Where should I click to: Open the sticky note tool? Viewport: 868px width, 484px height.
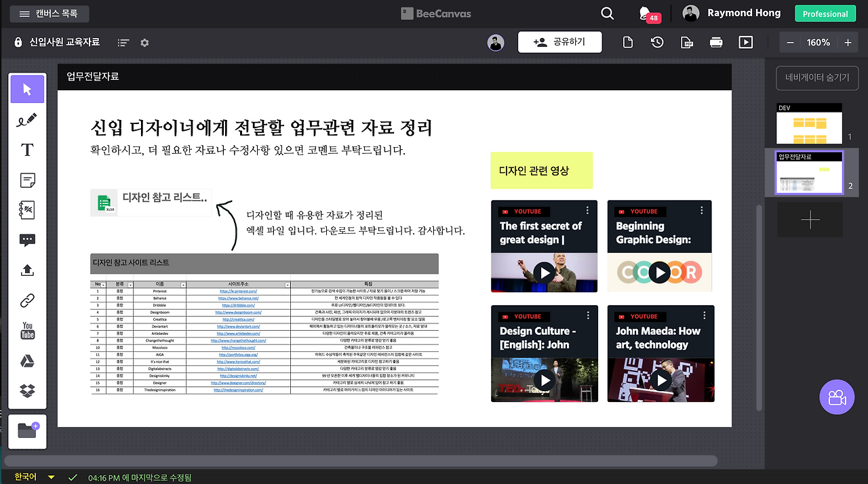point(26,180)
